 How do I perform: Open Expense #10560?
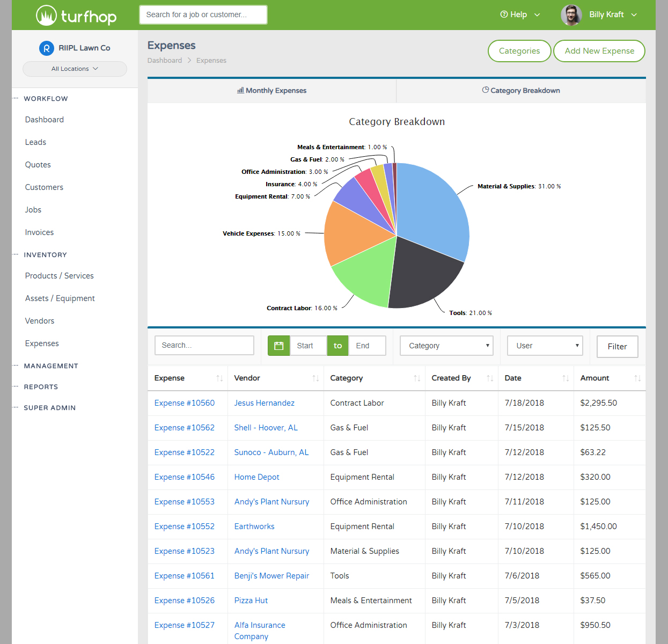click(185, 403)
